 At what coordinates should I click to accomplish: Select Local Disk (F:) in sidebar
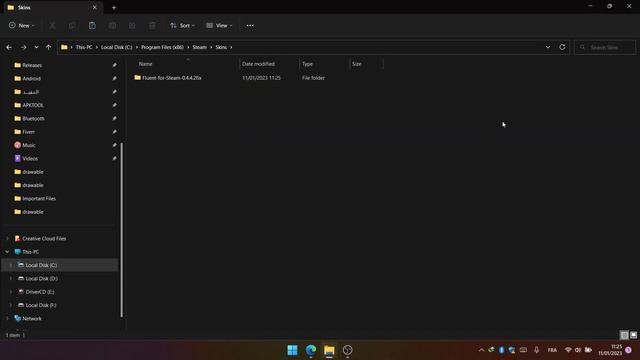[x=41, y=305]
